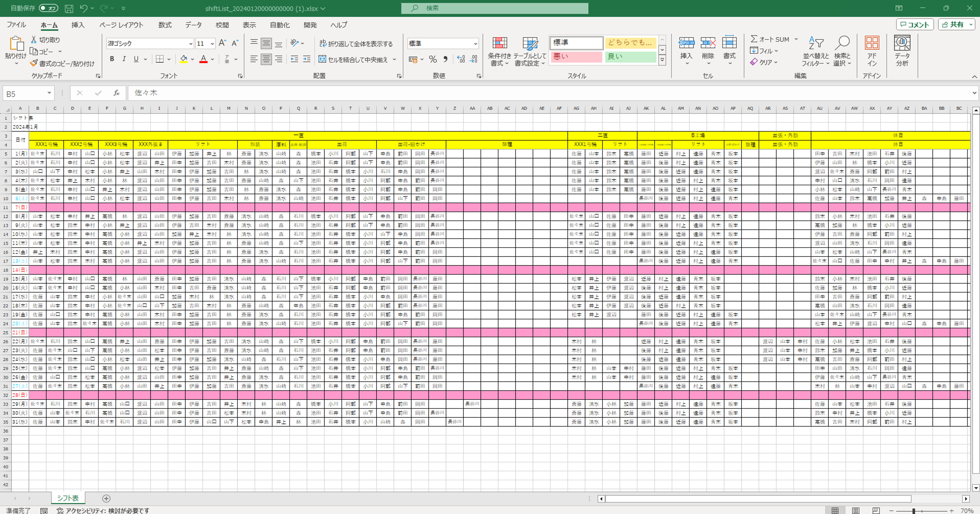Click the cell borders icon
980x514 pixels.
(160, 59)
